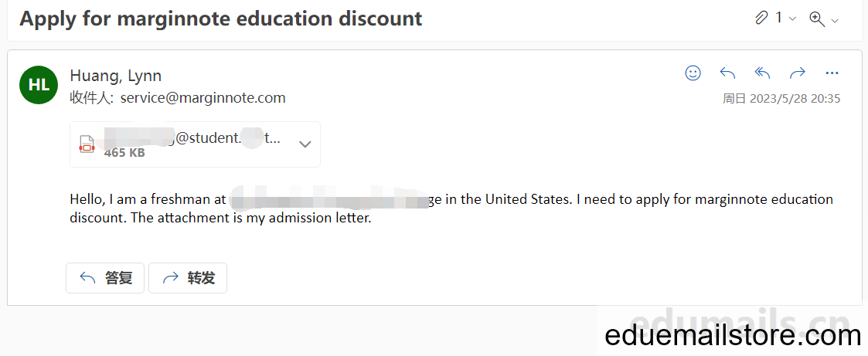
Task: Click the forward arrow icon in header
Action: (x=797, y=73)
